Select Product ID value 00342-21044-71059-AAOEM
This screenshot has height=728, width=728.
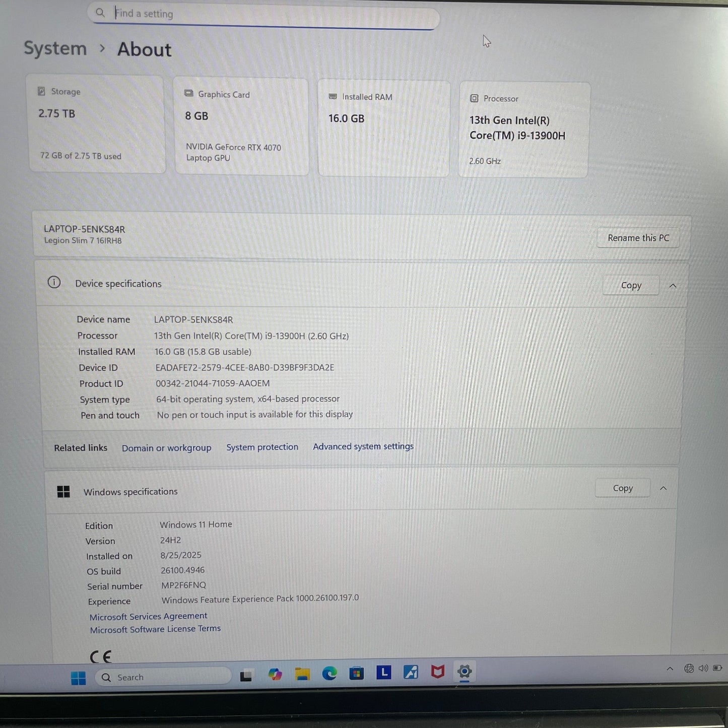(x=213, y=383)
